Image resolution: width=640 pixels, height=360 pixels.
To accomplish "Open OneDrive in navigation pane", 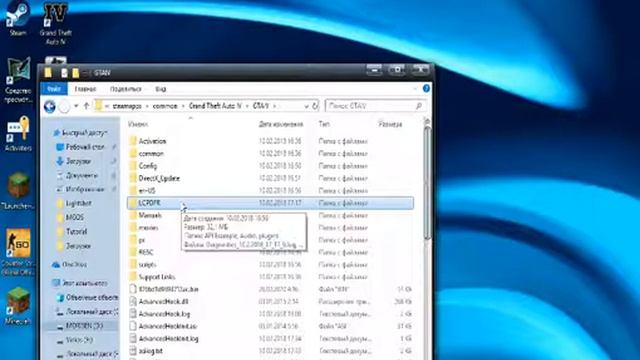I will point(70,265).
